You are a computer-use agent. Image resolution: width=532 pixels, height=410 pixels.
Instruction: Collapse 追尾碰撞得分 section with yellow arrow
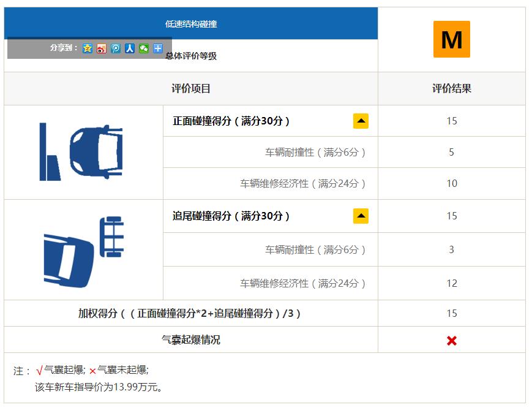click(361, 216)
